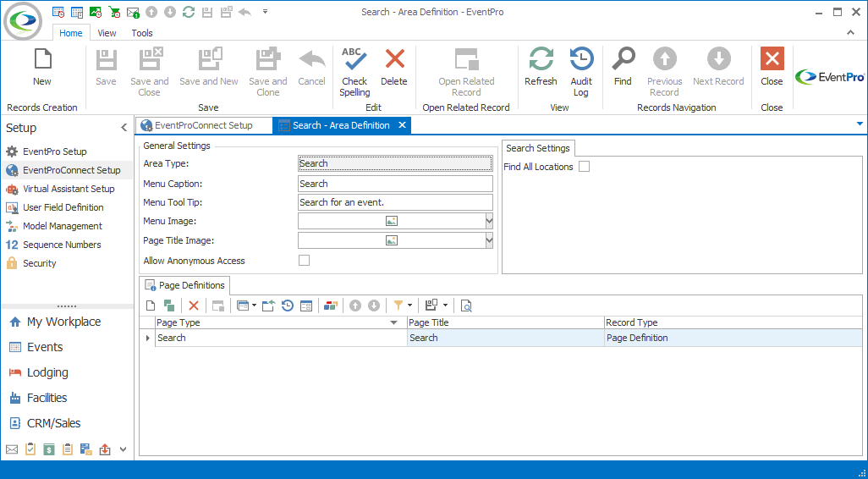Viewport: 868px width, 479px height.
Task: Expand more navigation buttons chevron
Action: click(x=123, y=449)
